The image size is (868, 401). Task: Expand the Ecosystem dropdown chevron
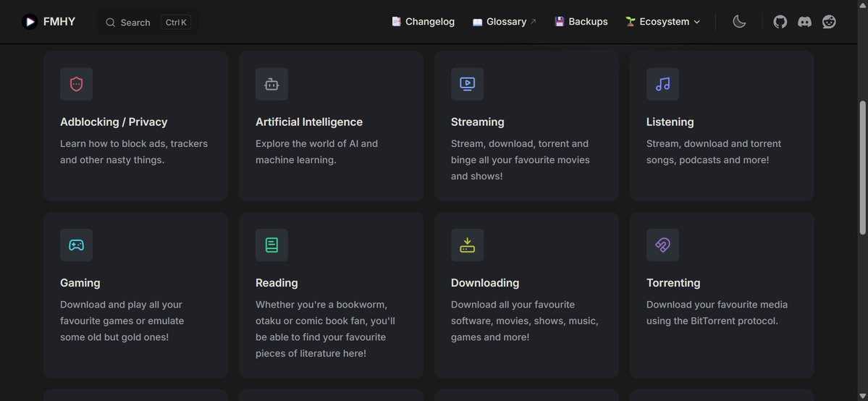[697, 22]
